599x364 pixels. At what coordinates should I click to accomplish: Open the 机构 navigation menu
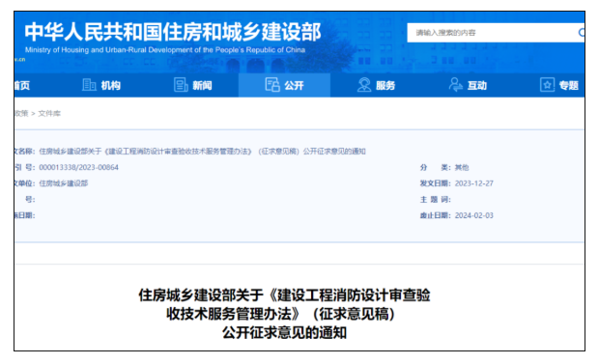click(101, 85)
